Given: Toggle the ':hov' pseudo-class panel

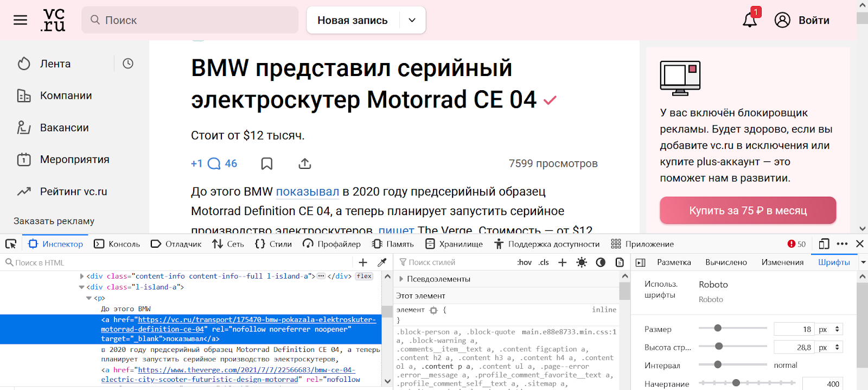Looking at the screenshot, I should (x=525, y=262).
